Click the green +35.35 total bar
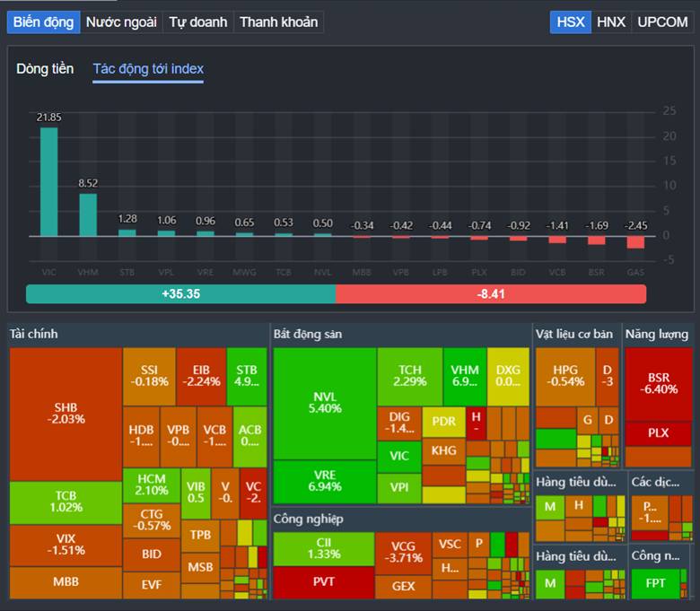The height and width of the screenshot is (611, 700). (180, 294)
